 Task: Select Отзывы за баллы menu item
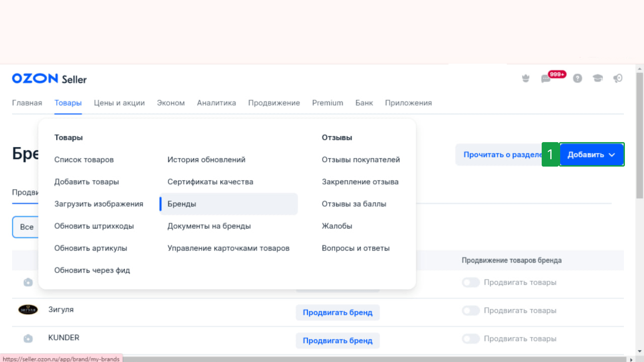pos(354,204)
